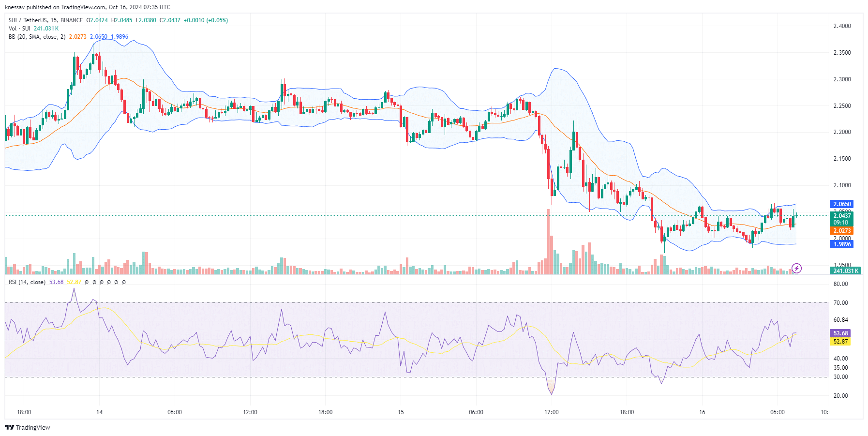
Task: Click the 2.1500 price axis label
Action: click(x=842, y=159)
